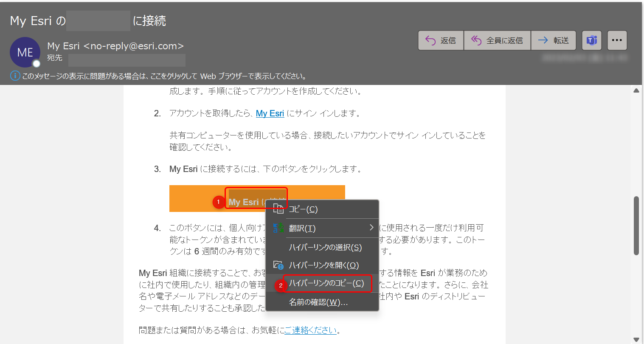Open the more actions ellipsis button
644x344 pixels.
[x=617, y=40]
